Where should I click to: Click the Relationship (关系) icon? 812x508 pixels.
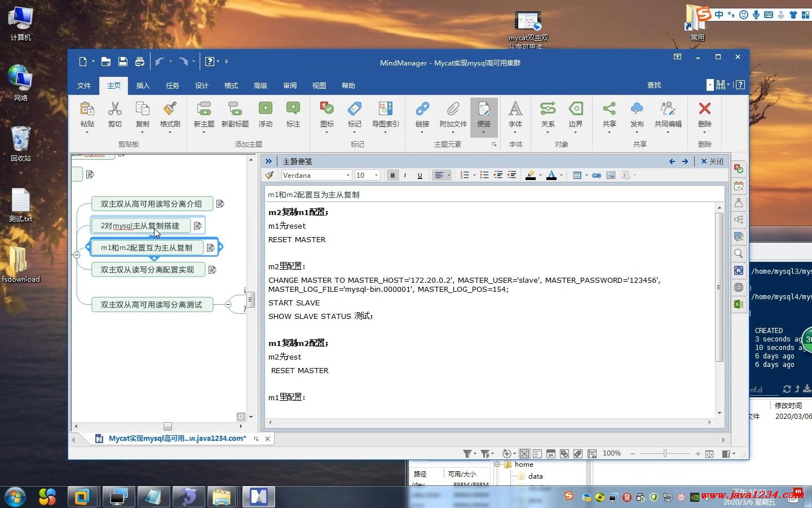(548, 109)
